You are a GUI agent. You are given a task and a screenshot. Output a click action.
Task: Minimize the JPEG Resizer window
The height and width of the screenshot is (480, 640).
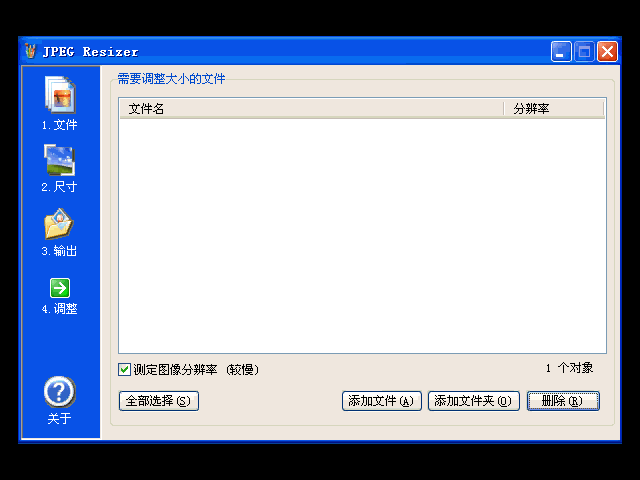pyautogui.click(x=562, y=51)
